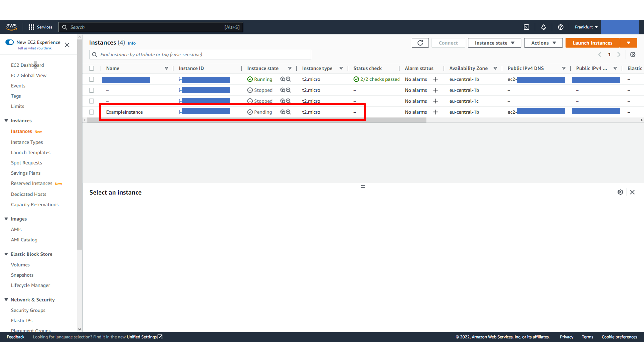Collapse the Instances sidebar section
Screen dimensions: 644x362
click(6, 121)
